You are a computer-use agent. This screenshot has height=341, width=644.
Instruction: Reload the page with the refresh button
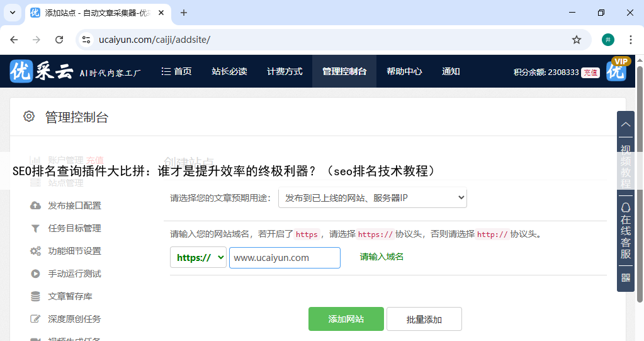point(59,40)
